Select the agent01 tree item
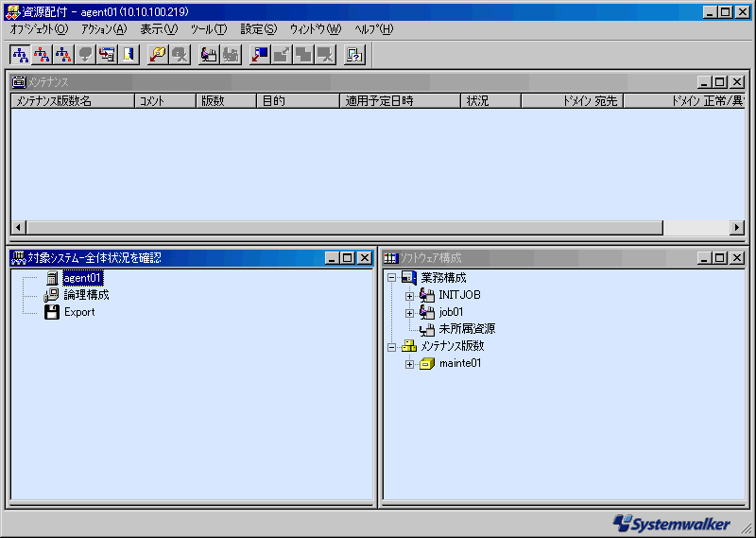This screenshot has height=538, width=756. (82, 278)
